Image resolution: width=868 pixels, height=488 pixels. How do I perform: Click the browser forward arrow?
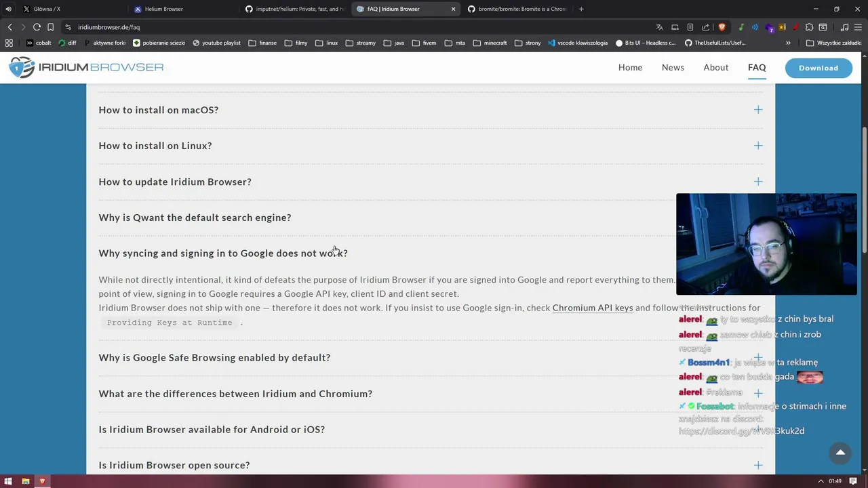23,27
